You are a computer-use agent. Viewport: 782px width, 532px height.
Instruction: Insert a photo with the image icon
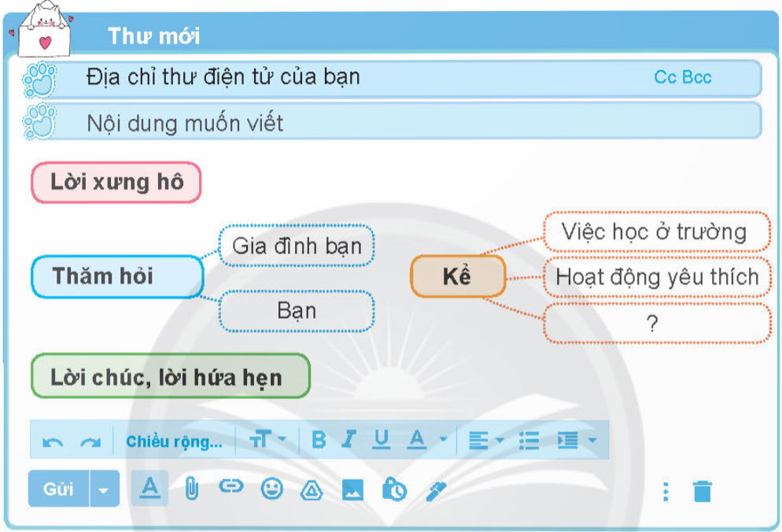click(352, 490)
